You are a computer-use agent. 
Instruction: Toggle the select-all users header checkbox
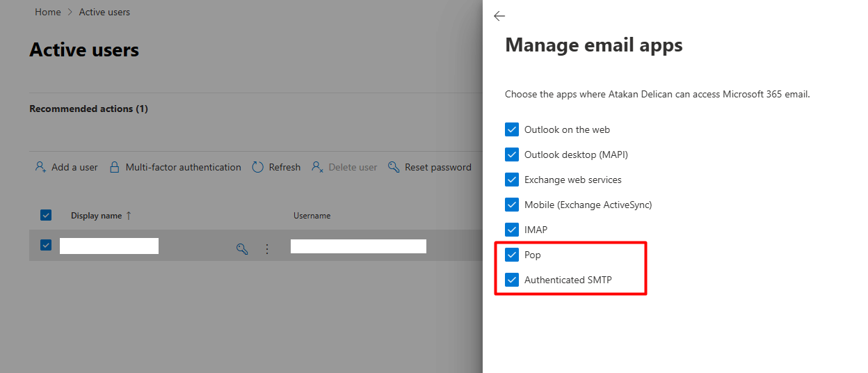pos(46,215)
